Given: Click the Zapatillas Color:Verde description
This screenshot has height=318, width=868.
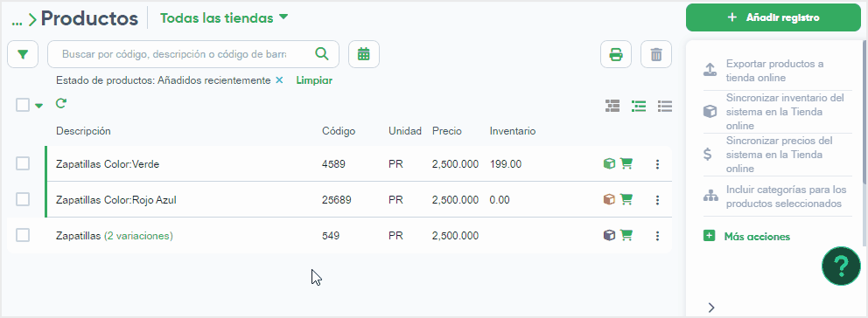Looking at the screenshot, I should 108,164.
